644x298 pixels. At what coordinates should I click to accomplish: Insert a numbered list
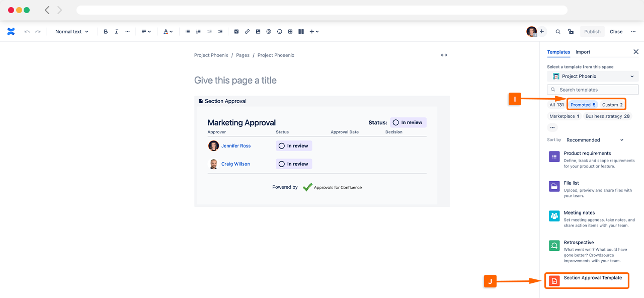click(x=198, y=32)
